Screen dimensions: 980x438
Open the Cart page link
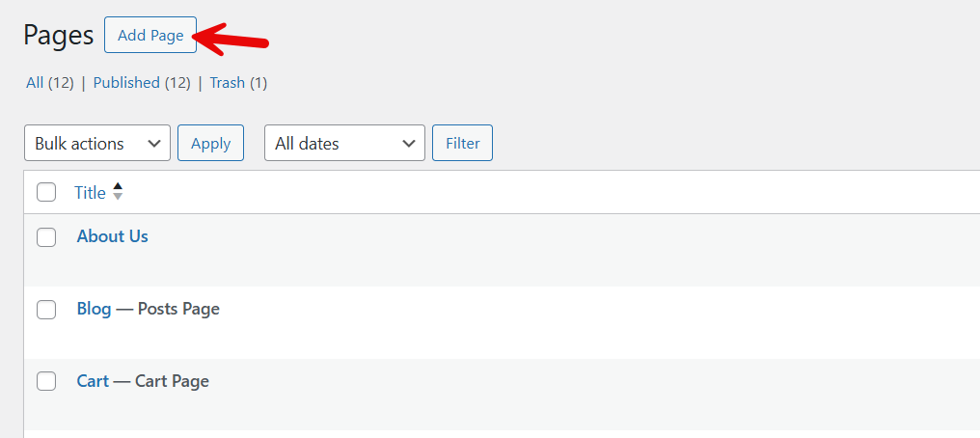pyautogui.click(x=93, y=381)
